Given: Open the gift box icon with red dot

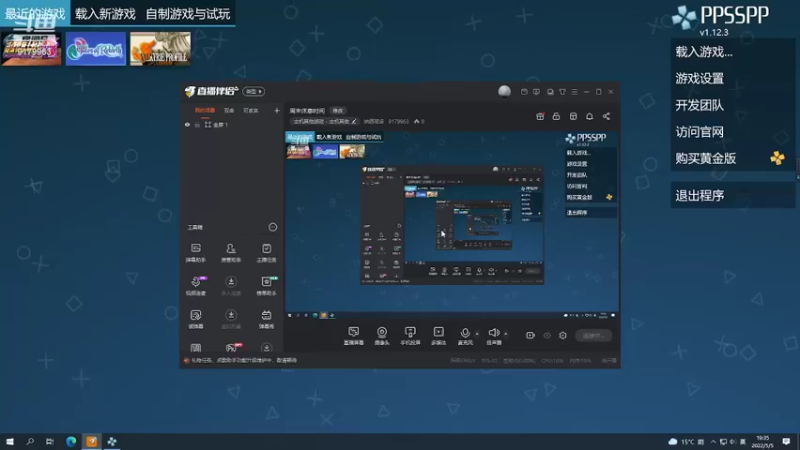Looking at the screenshot, I should [x=540, y=116].
